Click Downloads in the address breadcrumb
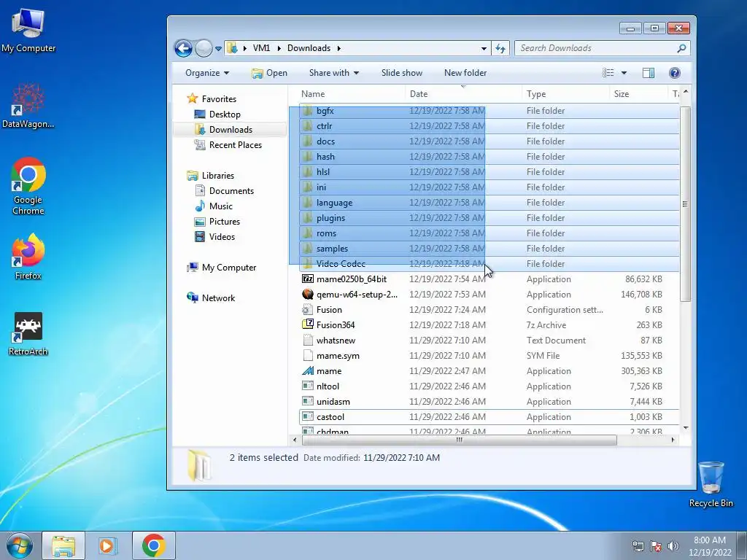This screenshot has width=747, height=560. [x=309, y=48]
